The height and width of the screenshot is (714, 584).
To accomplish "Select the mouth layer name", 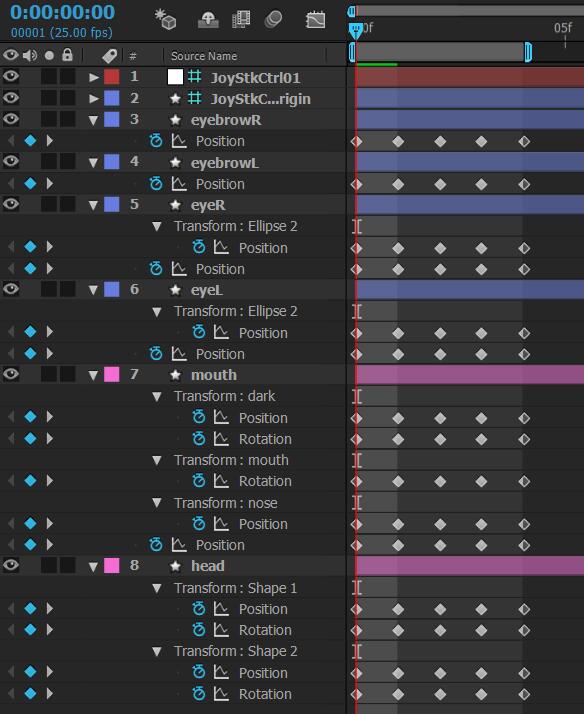I will 214,375.
